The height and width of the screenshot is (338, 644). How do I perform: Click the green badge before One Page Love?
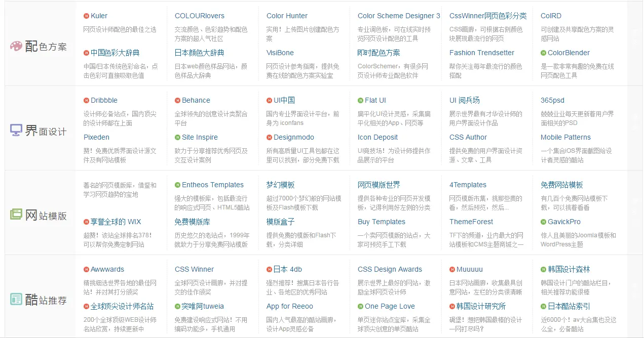click(360, 306)
